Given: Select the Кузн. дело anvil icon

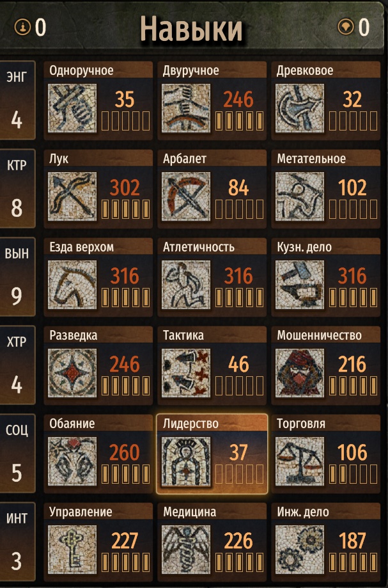Looking at the screenshot, I should pos(300,285).
